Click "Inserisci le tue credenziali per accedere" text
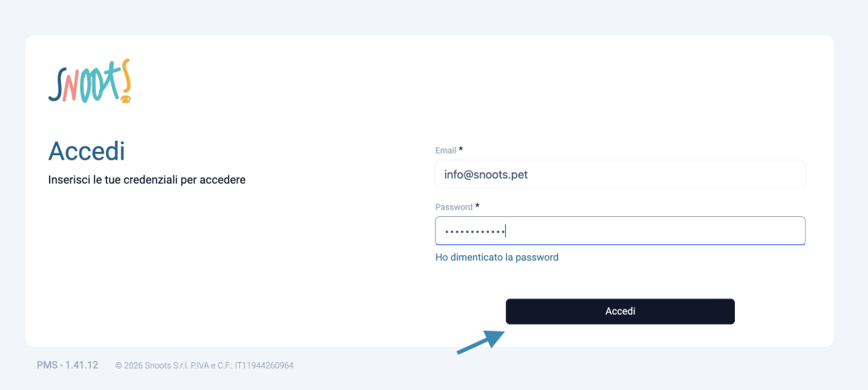 pyautogui.click(x=147, y=180)
